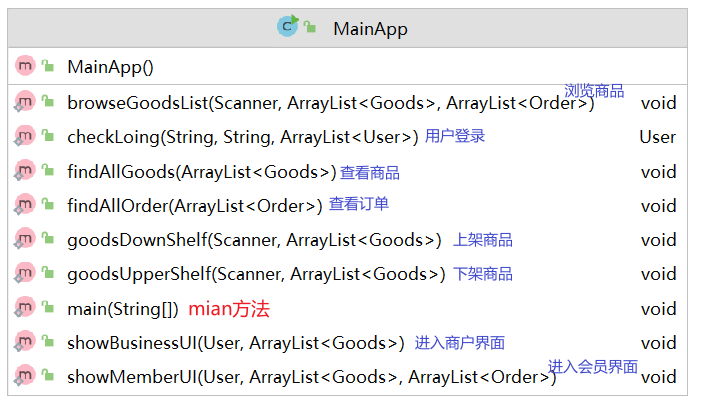Click the public visibility icon beside goodsDownShelf
The height and width of the screenshot is (403, 704).
[x=48, y=240]
